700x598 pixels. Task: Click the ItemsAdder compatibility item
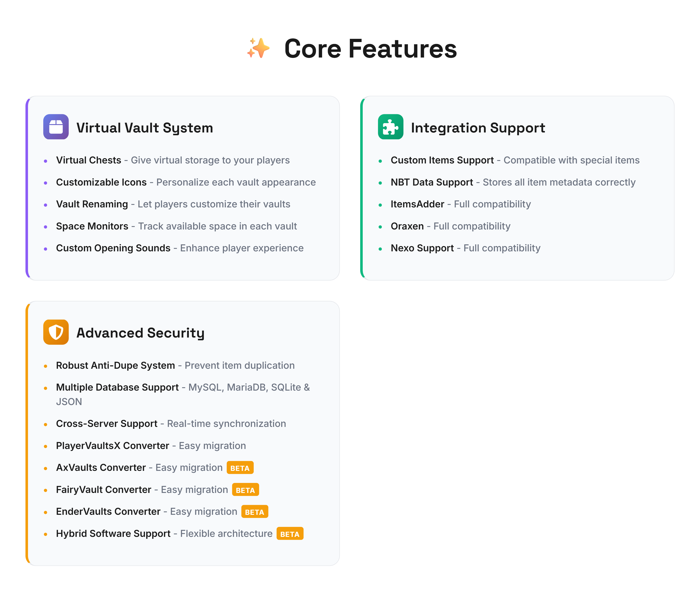pos(461,204)
